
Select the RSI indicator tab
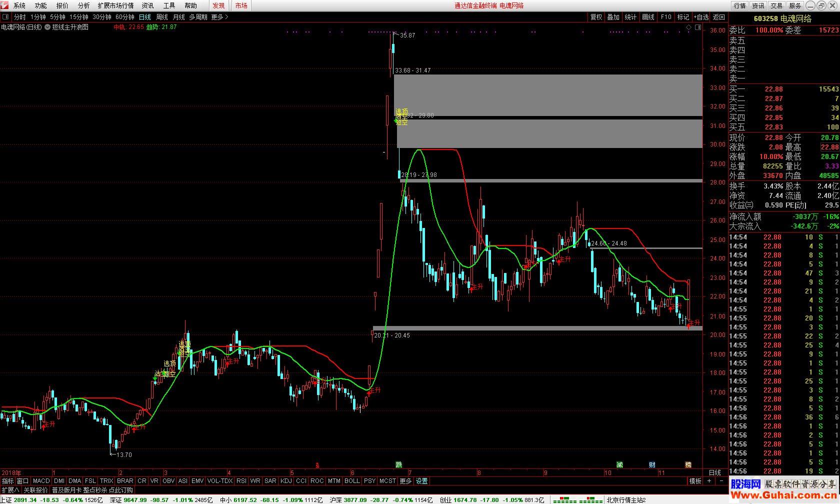tap(241, 481)
